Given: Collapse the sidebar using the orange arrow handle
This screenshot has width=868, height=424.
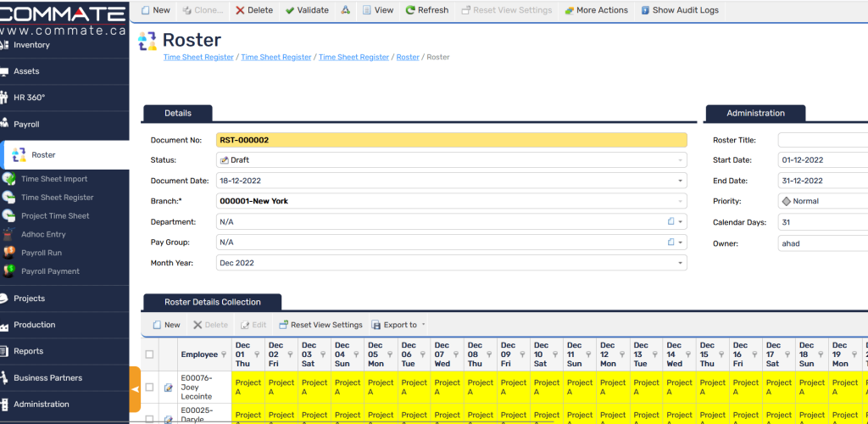Looking at the screenshot, I should [135, 389].
